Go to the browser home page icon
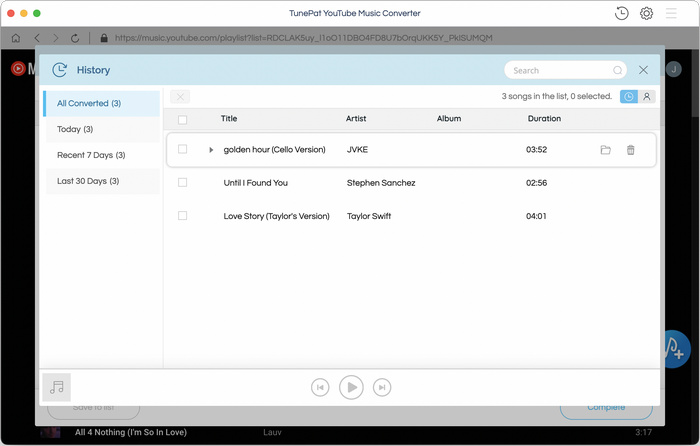 [x=16, y=38]
